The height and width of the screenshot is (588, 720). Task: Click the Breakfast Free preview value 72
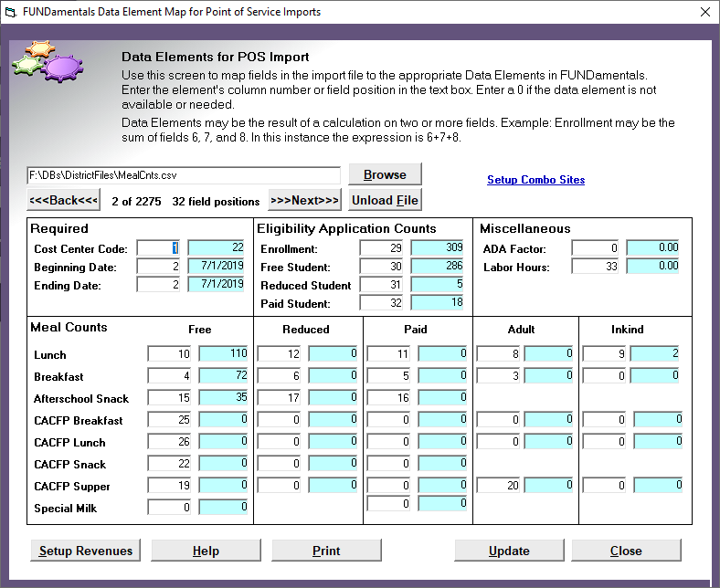pyautogui.click(x=223, y=375)
